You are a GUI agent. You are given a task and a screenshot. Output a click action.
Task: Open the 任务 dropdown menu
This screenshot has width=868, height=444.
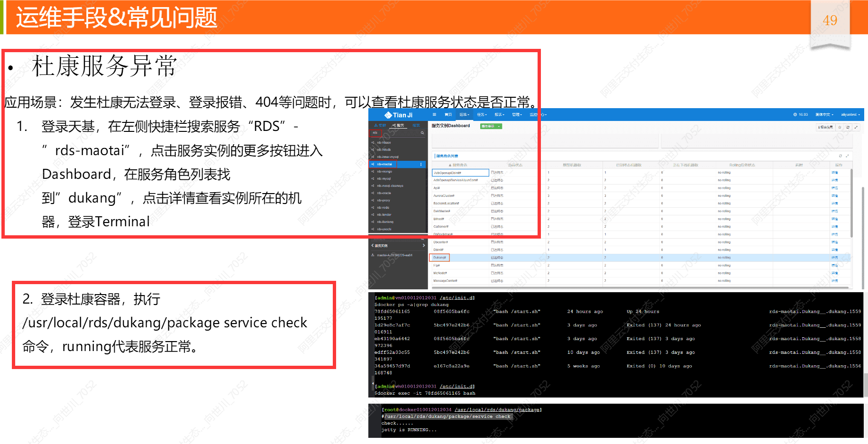coord(482,115)
